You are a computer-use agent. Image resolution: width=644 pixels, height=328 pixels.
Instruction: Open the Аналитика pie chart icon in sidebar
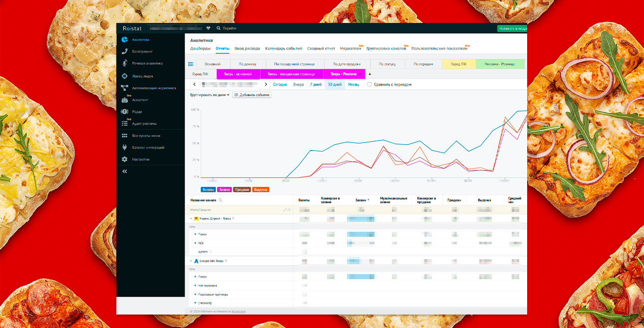coord(125,40)
